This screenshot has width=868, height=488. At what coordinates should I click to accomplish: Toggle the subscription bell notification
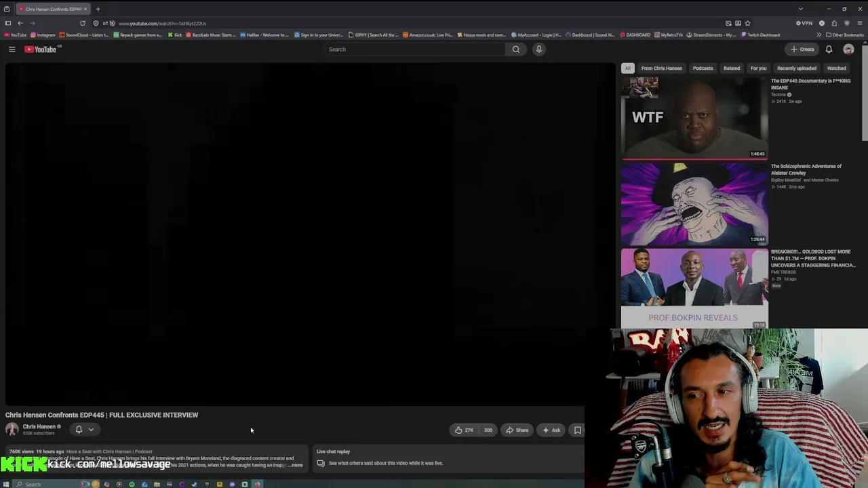(79, 430)
